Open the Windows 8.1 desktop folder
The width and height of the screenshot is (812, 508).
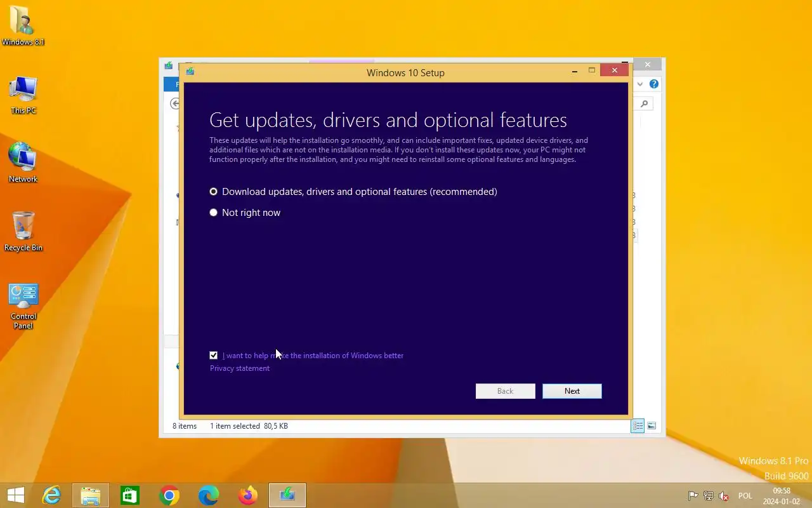pos(23,25)
